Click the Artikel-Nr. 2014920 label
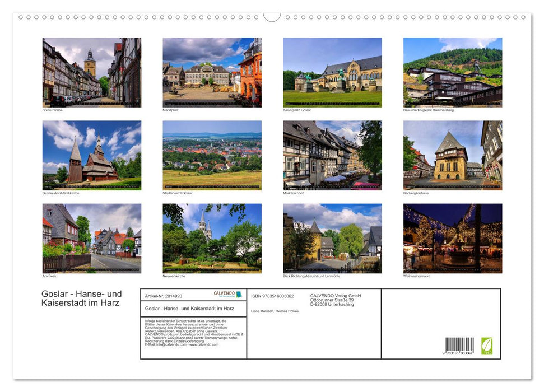This screenshot has height=392, width=544. point(164,295)
